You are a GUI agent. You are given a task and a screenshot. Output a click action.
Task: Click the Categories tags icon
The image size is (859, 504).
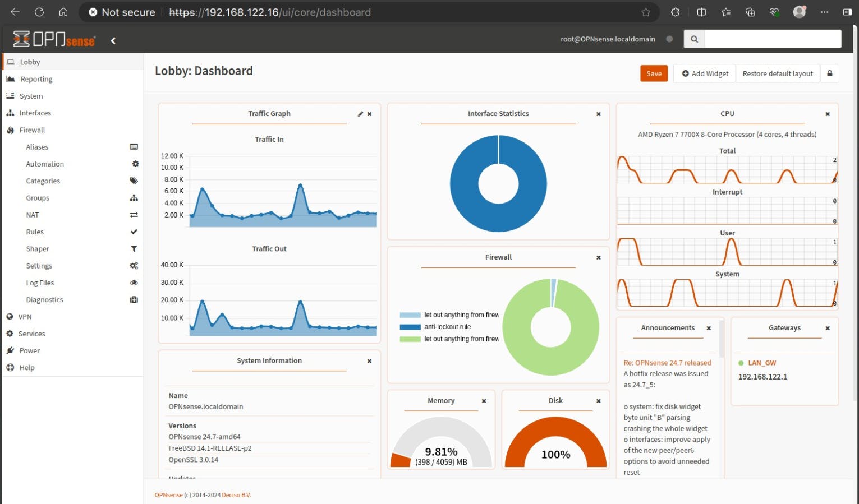134,181
